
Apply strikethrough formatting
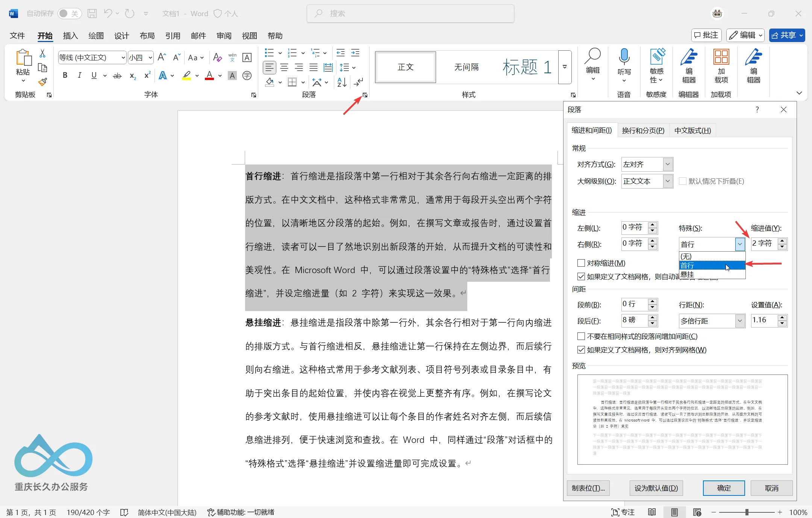tap(117, 76)
